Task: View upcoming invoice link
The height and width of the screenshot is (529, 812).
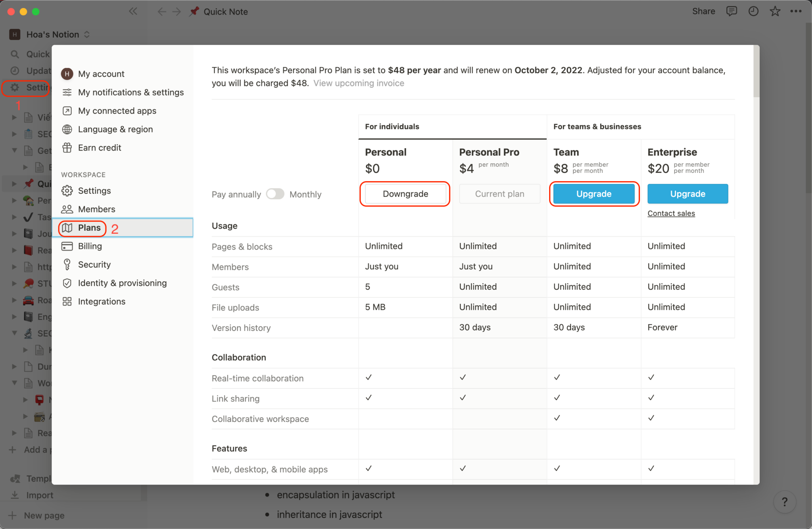Action: [x=359, y=83]
